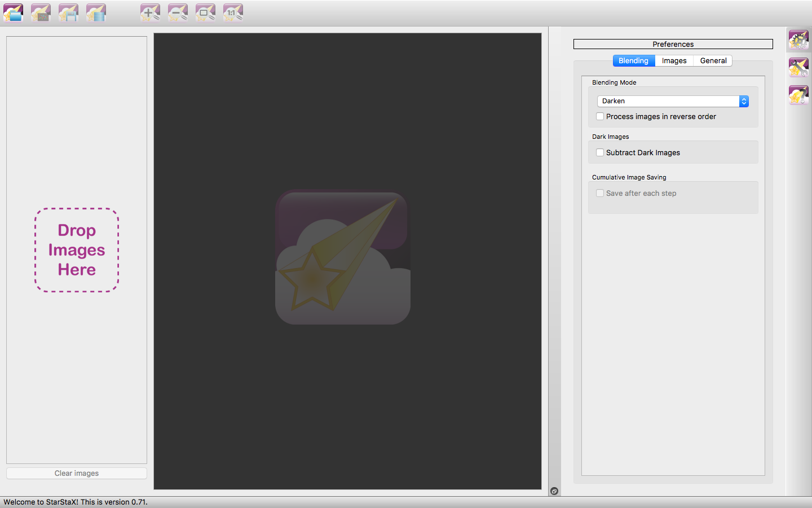Click the wrench icon in right sidebar
The height and width of the screenshot is (508, 812).
tap(798, 67)
